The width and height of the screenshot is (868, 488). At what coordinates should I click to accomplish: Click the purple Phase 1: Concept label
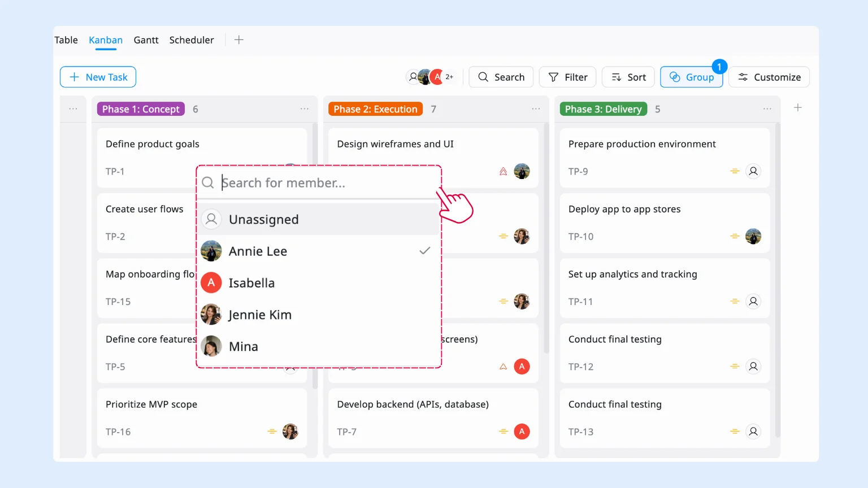click(x=141, y=109)
